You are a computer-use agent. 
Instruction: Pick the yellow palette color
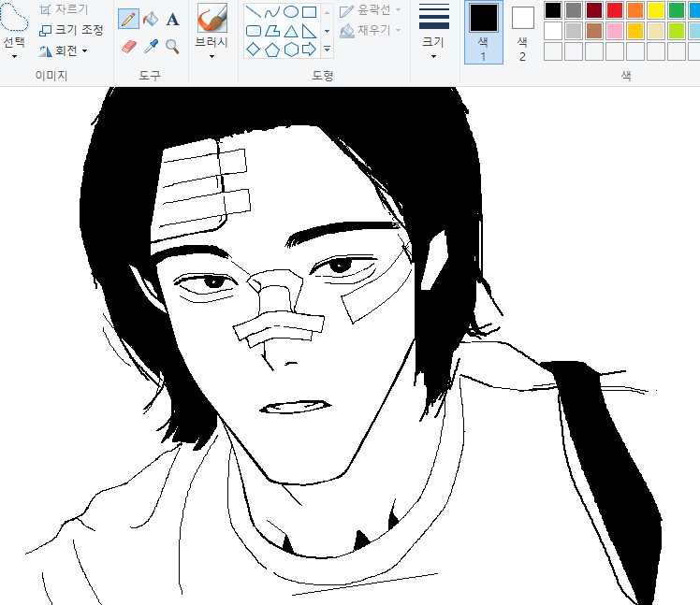pyautogui.click(x=656, y=9)
